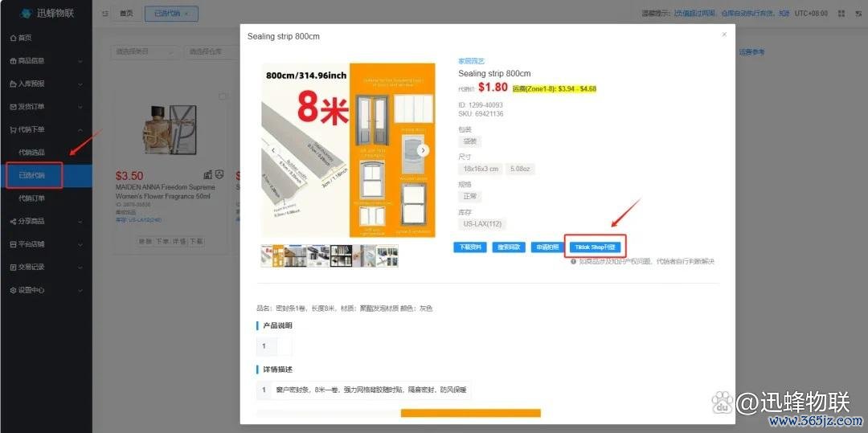The width and height of the screenshot is (868, 433).
Task: Click the TikTok Shop publish button
Action: click(x=595, y=247)
